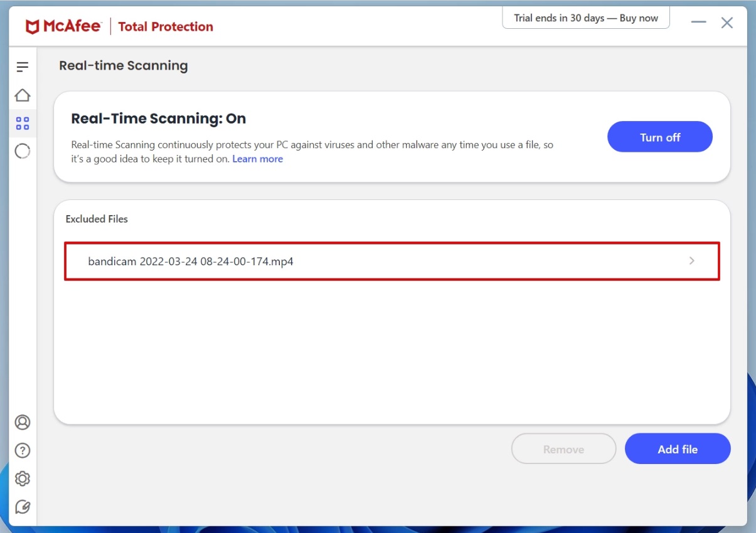Click the Trial ends Buy now button

pos(585,18)
